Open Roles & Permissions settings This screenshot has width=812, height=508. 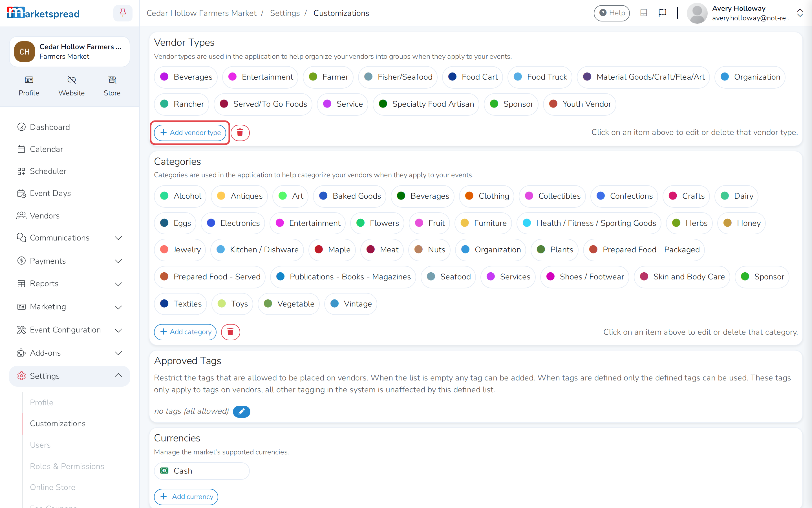coord(67,466)
